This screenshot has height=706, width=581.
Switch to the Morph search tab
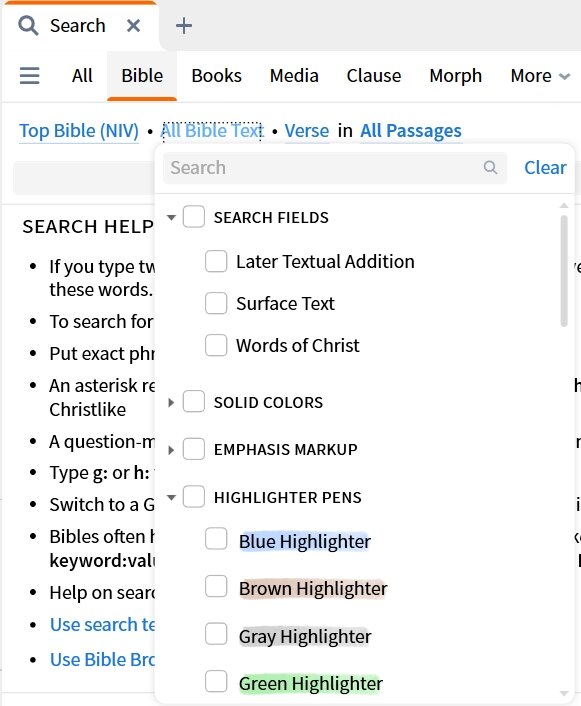click(x=455, y=76)
